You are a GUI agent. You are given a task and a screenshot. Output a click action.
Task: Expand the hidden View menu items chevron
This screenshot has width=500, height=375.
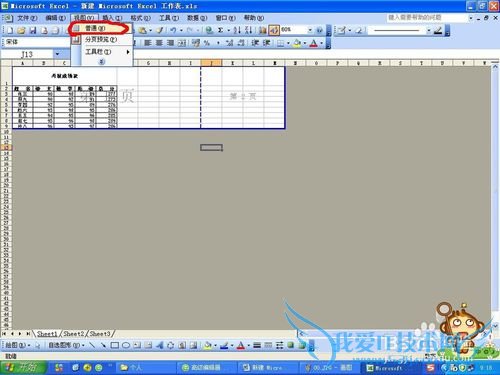[102, 61]
